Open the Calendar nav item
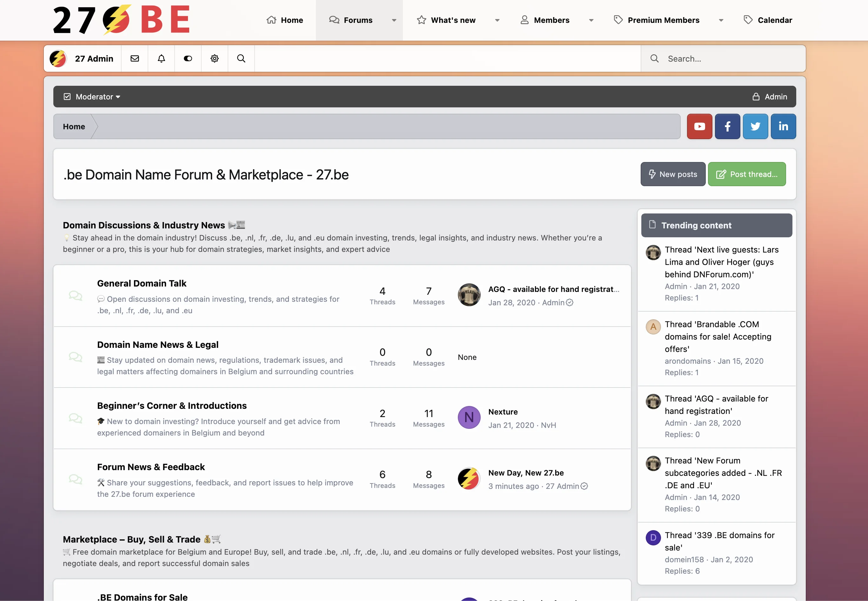Screen dimensions: 868x601 (x=768, y=20)
